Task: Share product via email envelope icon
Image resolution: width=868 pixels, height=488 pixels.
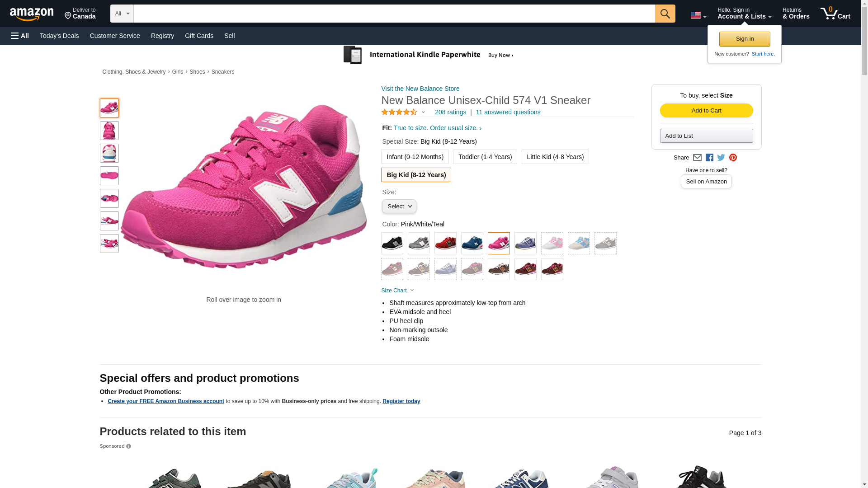Action: coord(697,158)
